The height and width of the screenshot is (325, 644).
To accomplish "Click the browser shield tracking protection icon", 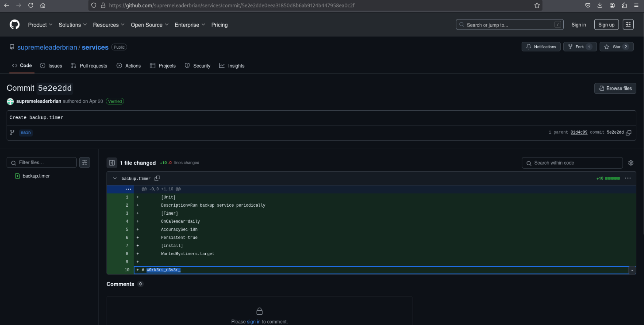I will (x=94, y=6).
